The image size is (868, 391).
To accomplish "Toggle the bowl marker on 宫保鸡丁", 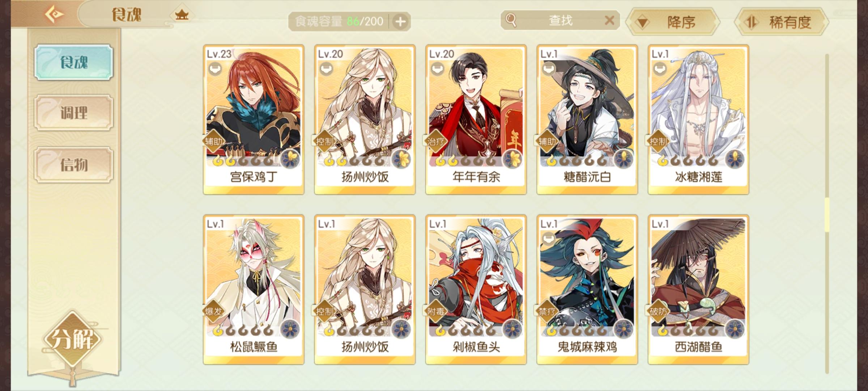I will pos(215,68).
